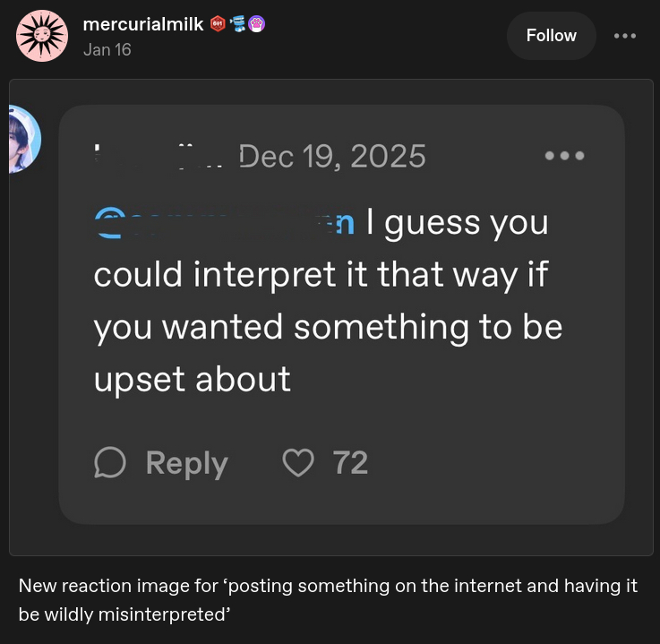Open the comment's three-dot menu
The image size is (660, 644).
tap(564, 156)
